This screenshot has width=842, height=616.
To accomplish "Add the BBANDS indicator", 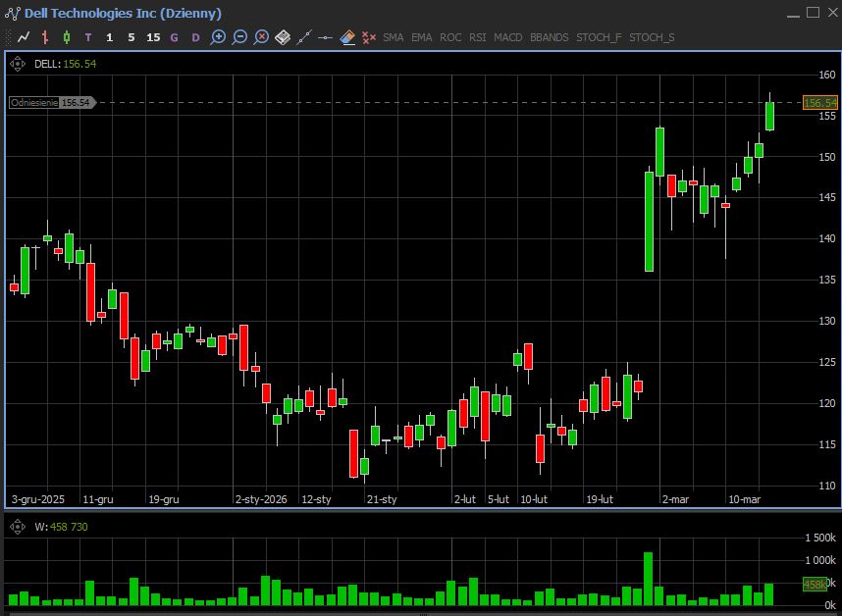I will [549, 37].
